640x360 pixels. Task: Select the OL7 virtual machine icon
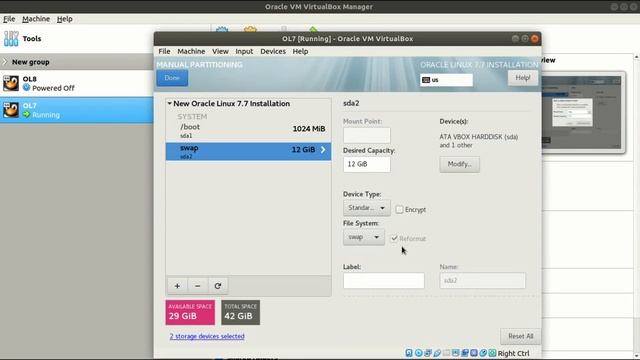coord(11,110)
